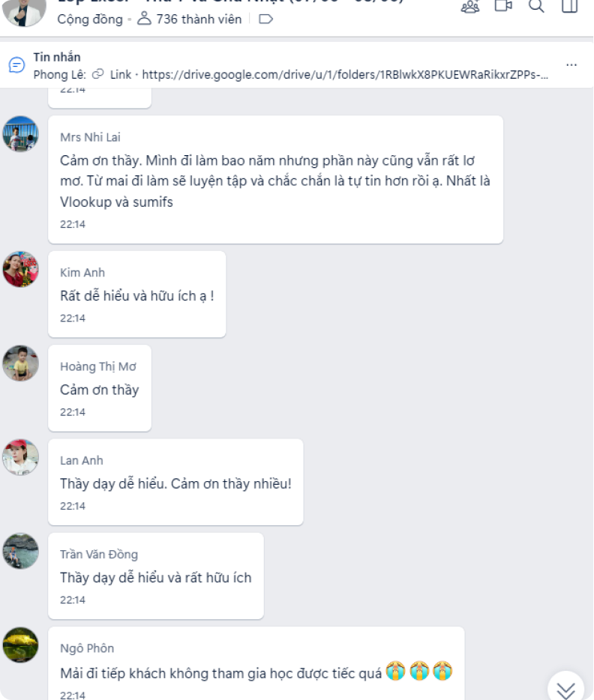Search messages with the magnifier icon
Image resolution: width=594 pixels, height=700 pixels.
[x=536, y=6]
